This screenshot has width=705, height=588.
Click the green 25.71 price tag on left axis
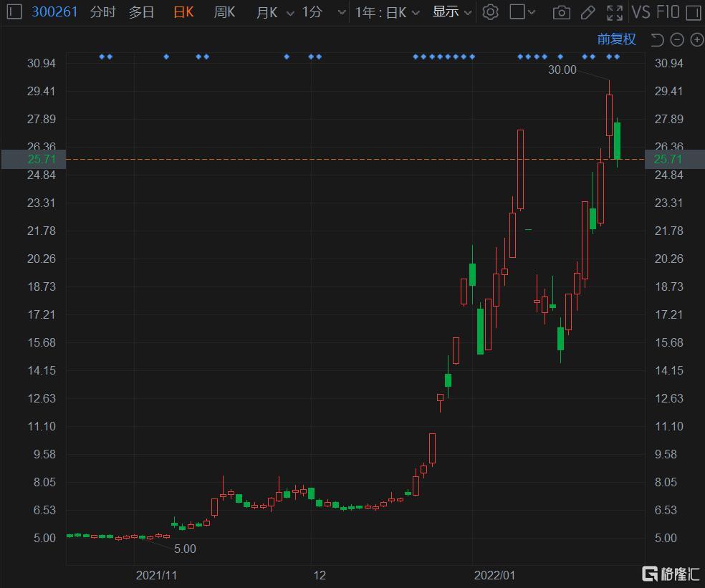pos(34,159)
